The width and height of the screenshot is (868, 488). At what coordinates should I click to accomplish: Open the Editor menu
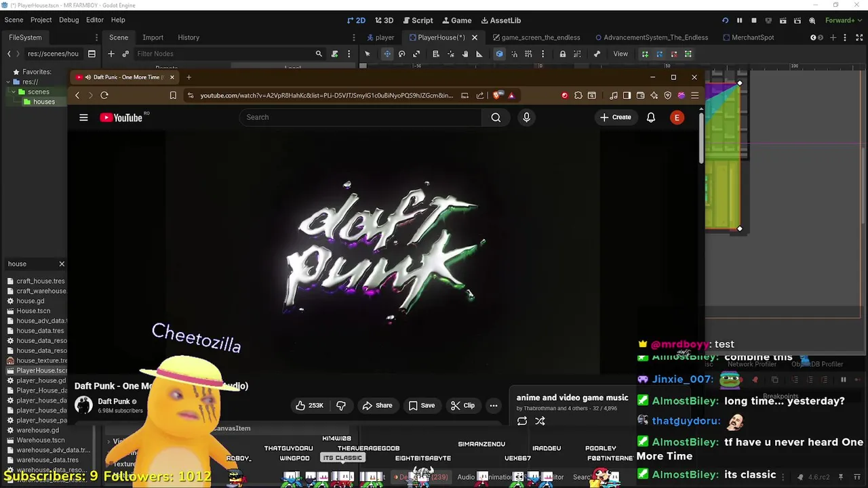[x=95, y=20]
